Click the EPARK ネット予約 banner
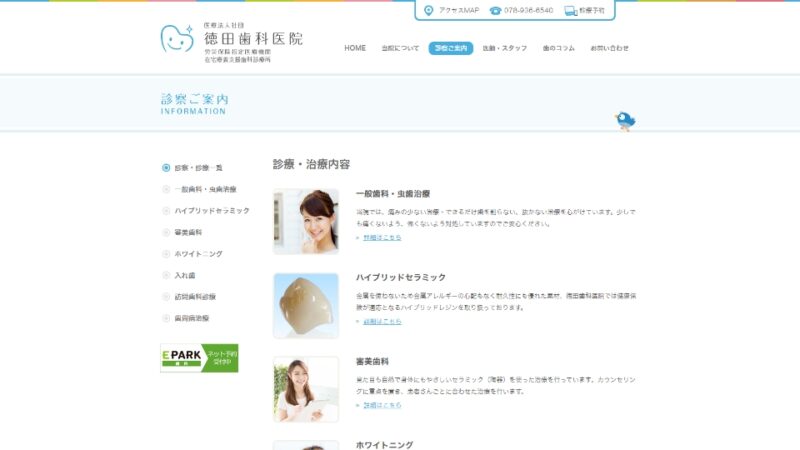Screen dimensions: 800x450 pos(199,358)
